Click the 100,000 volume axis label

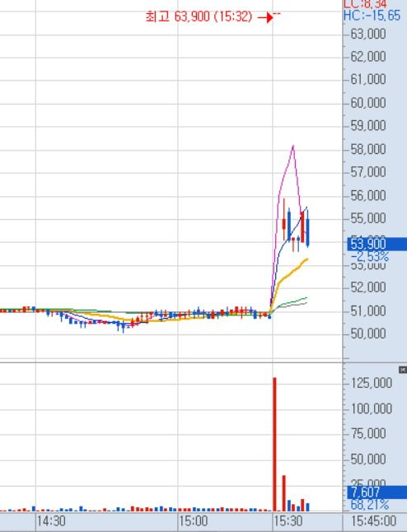click(x=372, y=408)
